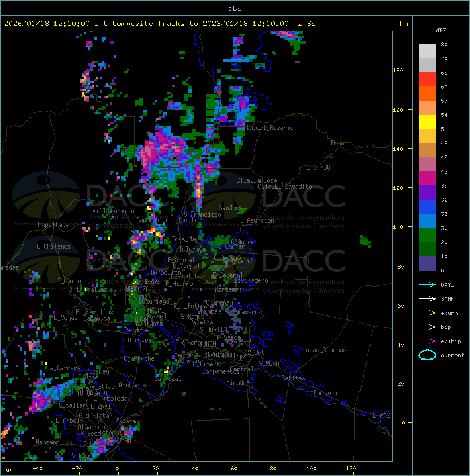Click the 'Villavicencio' place label
470x476 pixels.
pos(114,211)
